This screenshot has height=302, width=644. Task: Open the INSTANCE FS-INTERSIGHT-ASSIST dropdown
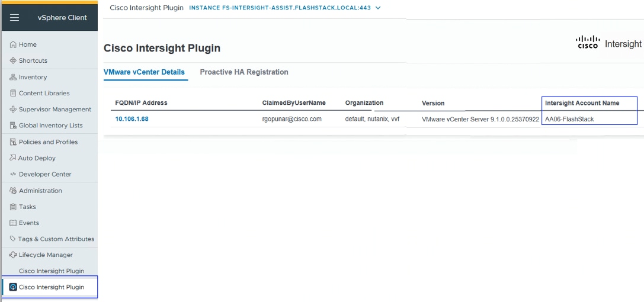(x=285, y=8)
